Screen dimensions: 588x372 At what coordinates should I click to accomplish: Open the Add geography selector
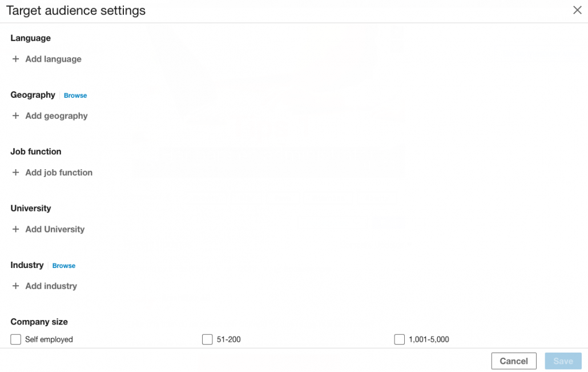pos(56,115)
